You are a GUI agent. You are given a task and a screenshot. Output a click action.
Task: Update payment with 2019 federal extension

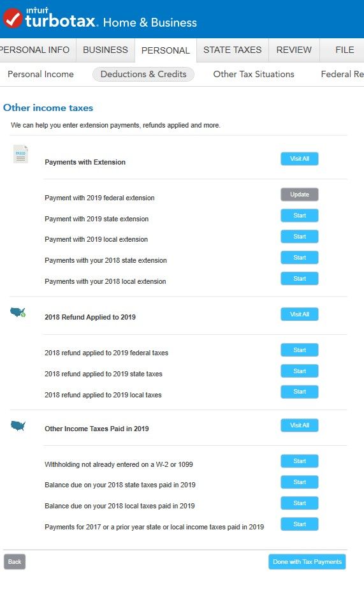pyautogui.click(x=300, y=195)
